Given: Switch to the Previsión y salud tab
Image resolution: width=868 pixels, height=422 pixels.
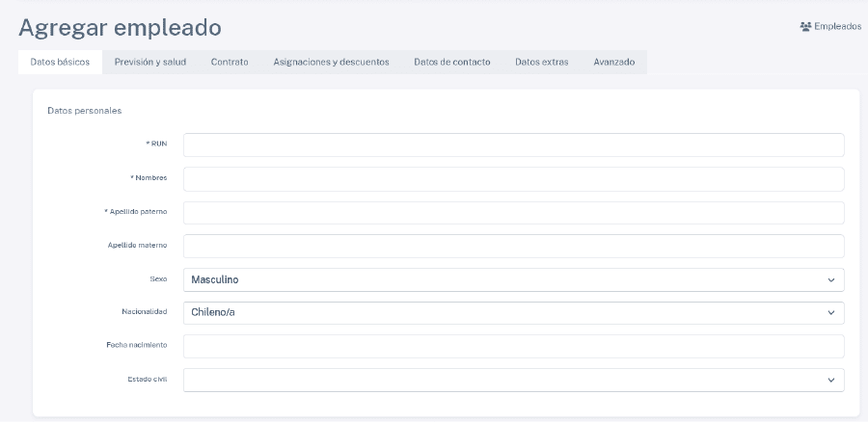Looking at the screenshot, I should pyautogui.click(x=150, y=62).
